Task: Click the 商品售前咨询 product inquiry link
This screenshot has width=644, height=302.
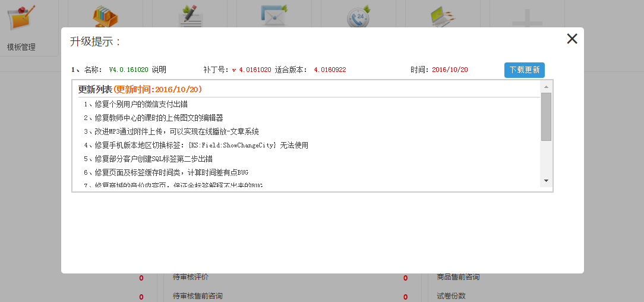Action: [x=458, y=277]
